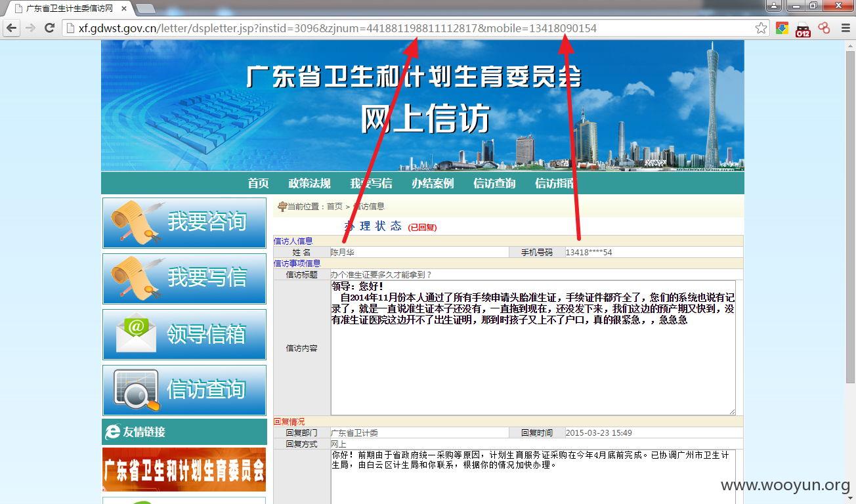
Task: Click the scrollbar up arrow
Action: coord(851,45)
